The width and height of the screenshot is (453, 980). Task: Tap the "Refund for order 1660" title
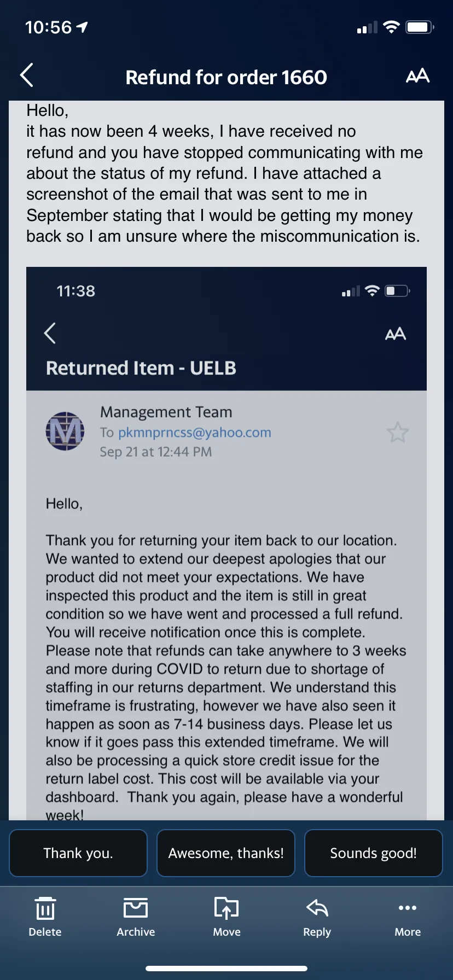(226, 77)
